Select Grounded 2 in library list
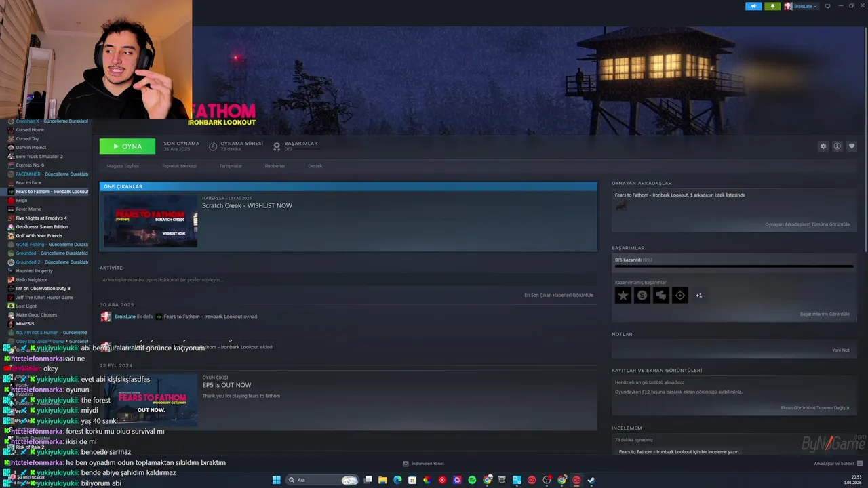 [x=47, y=262]
